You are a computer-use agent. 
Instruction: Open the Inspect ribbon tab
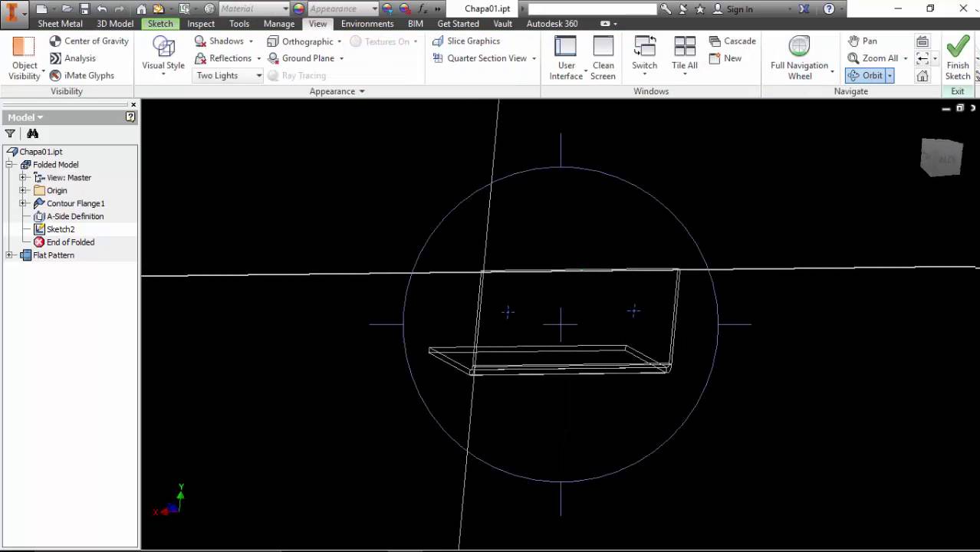point(201,24)
